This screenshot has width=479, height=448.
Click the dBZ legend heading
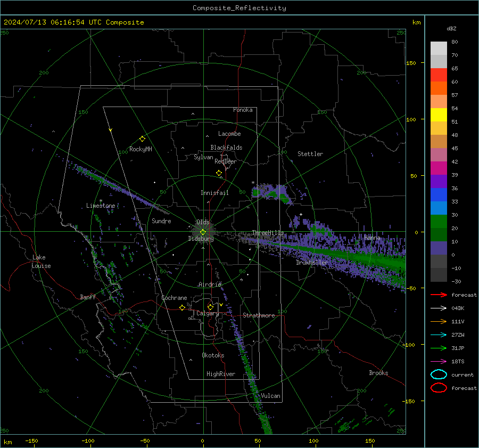coord(451,28)
